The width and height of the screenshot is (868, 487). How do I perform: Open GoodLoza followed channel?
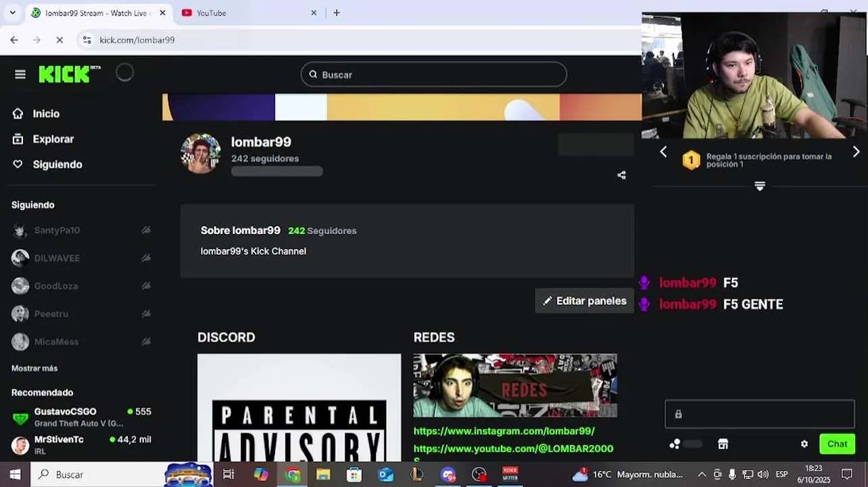pos(81,286)
